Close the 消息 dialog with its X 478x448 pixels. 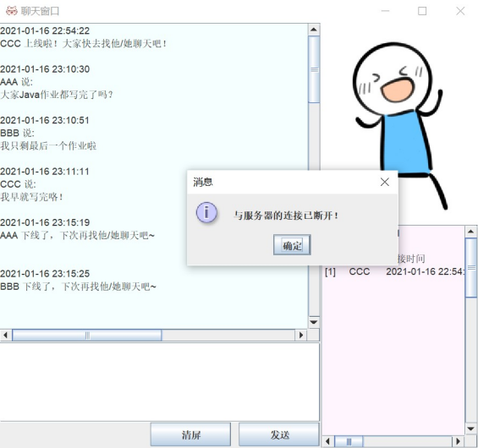point(385,182)
